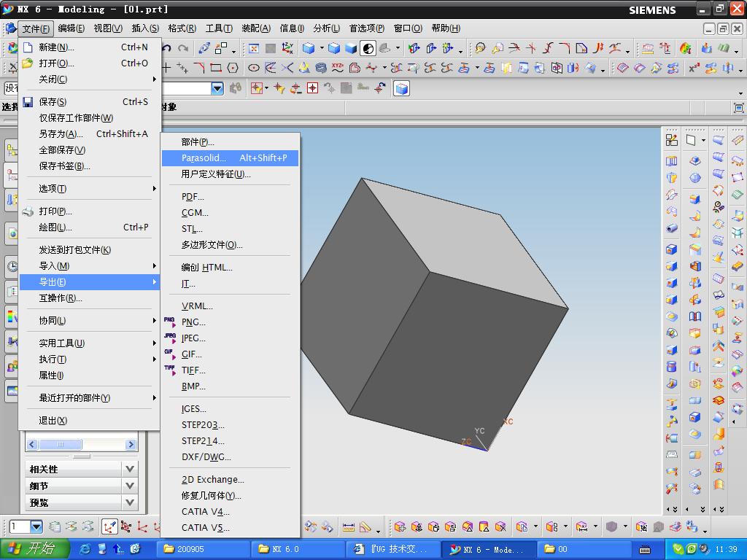Click the blue cube icon in selection bar

[401, 88]
